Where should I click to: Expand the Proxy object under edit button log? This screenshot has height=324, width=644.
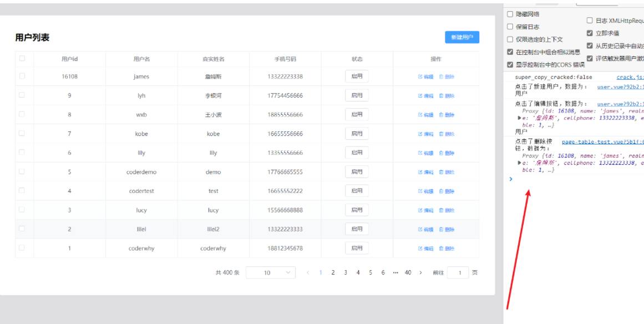pyautogui.click(x=519, y=118)
